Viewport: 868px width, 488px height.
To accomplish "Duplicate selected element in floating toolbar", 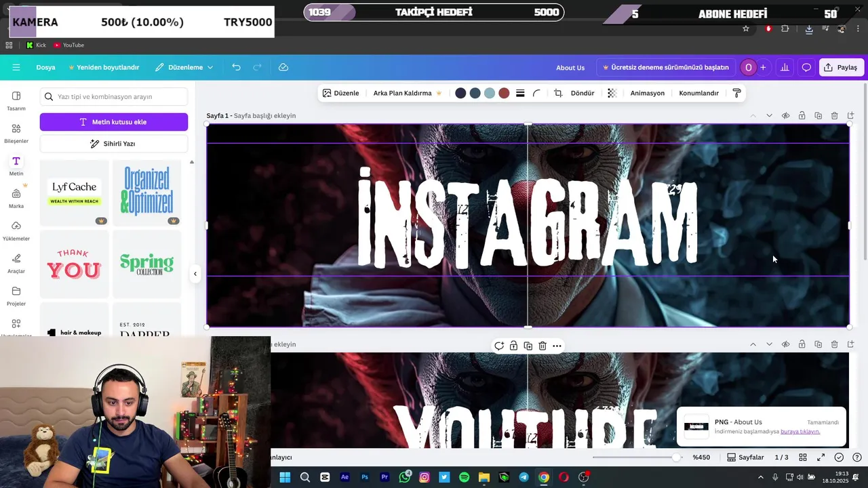I will coord(528,346).
